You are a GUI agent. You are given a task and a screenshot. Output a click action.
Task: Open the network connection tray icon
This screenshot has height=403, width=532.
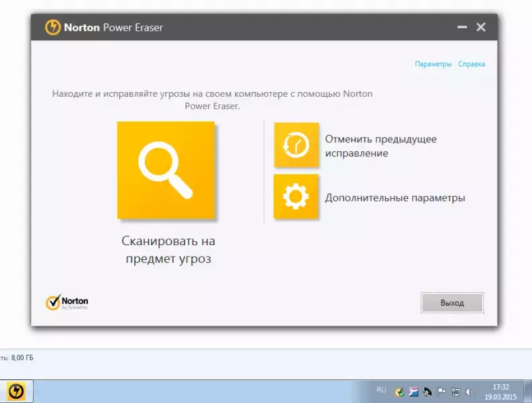456,392
